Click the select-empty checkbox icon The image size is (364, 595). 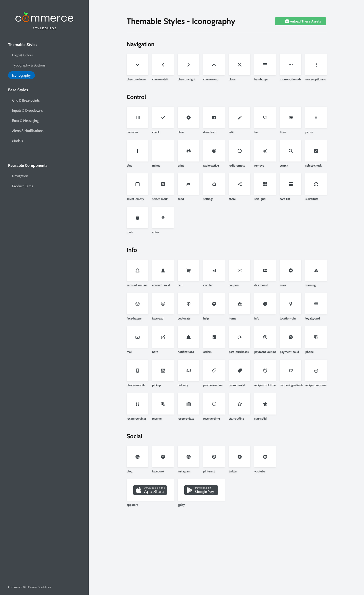tap(138, 184)
